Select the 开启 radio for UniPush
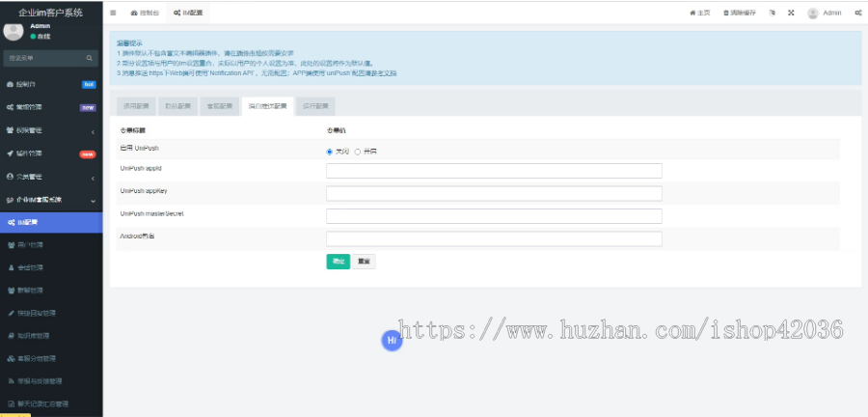Image resolution: width=868 pixels, height=417 pixels. click(x=358, y=152)
